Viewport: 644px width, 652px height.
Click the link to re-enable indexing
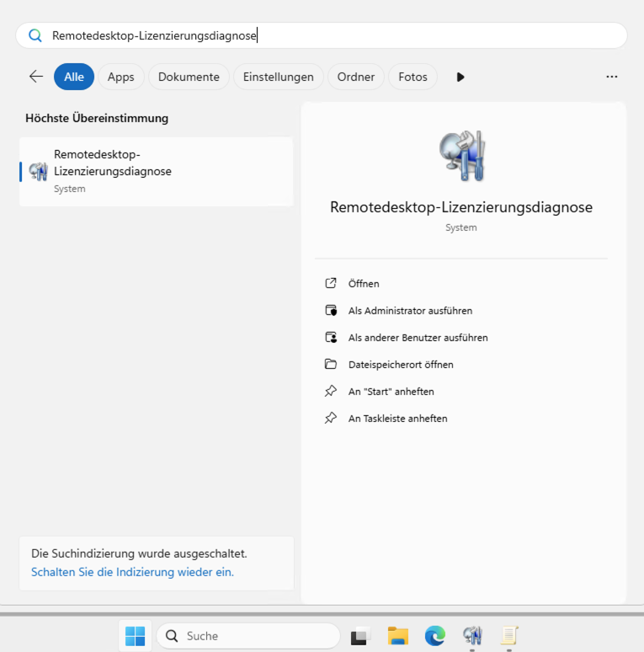point(132,572)
